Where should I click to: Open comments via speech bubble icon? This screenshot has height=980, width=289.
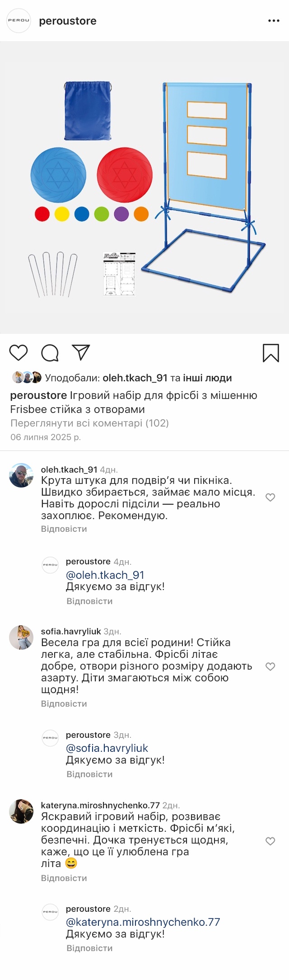coord(50,353)
